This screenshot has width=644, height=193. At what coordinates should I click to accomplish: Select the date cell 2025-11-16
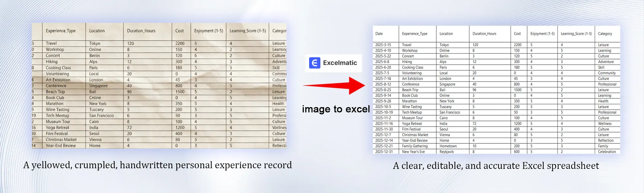tap(384, 124)
